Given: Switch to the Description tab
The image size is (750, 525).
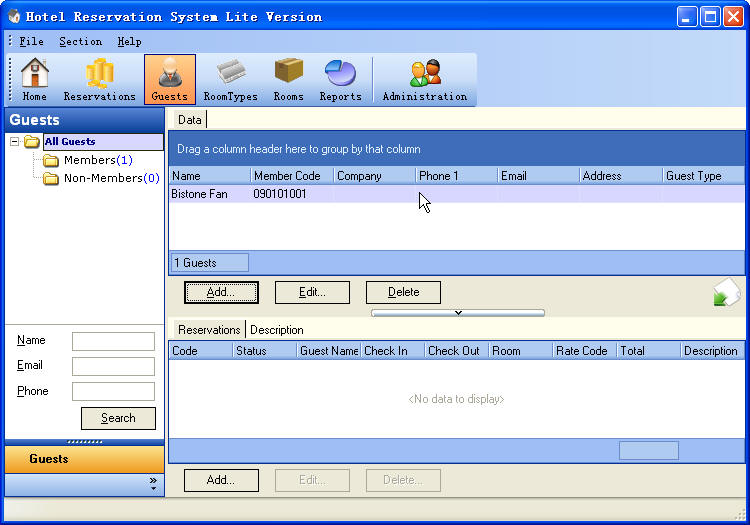Looking at the screenshot, I should coord(277,330).
